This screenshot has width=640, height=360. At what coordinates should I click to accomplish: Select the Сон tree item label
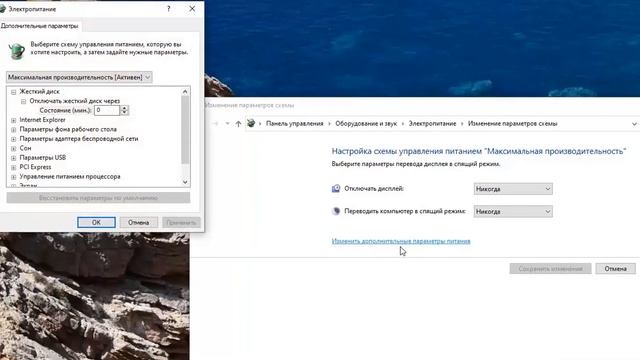[25, 148]
